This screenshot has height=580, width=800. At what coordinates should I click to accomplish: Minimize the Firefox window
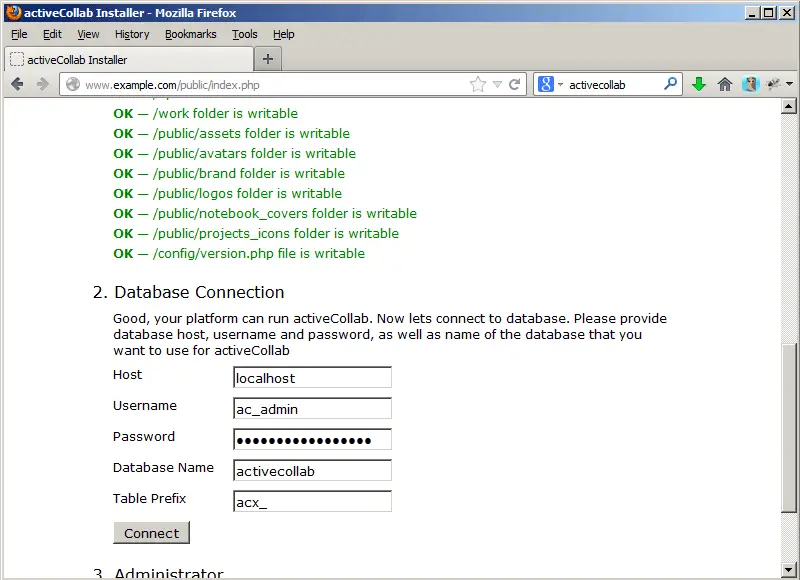[x=752, y=13]
